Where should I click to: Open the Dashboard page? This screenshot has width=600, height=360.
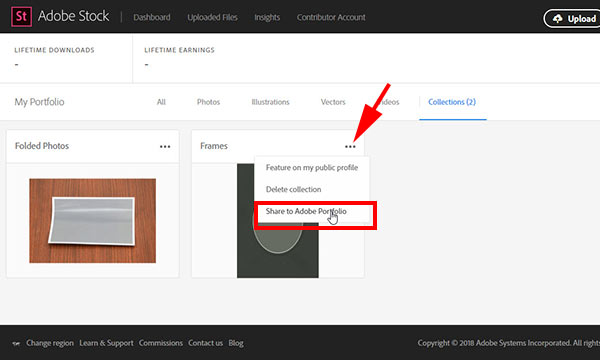click(x=152, y=17)
